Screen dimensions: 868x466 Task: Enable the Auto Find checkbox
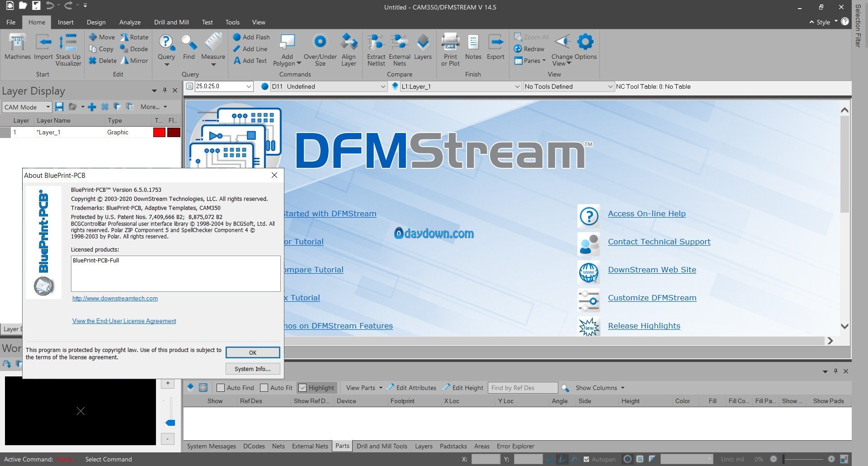click(221, 388)
